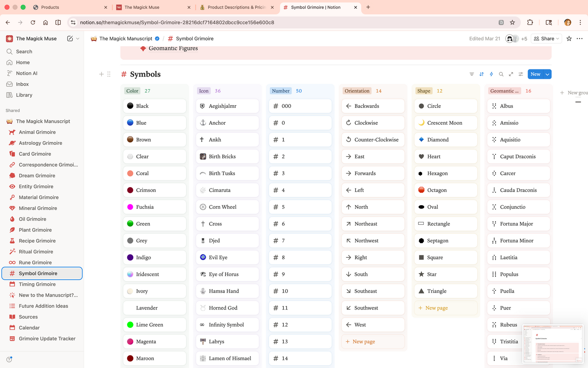Screen dimensions: 588x368
Task: Switch to the Product Descriptions browser tab
Action: point(236,7)
